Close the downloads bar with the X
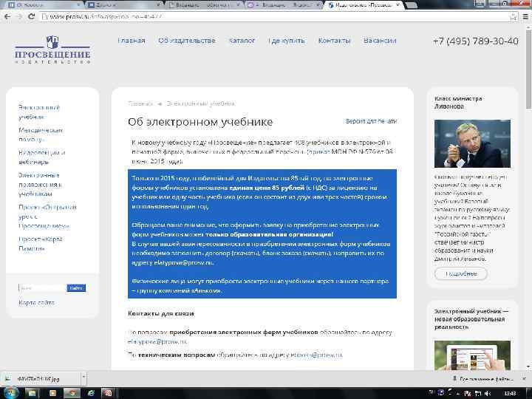 pos(525,378)
